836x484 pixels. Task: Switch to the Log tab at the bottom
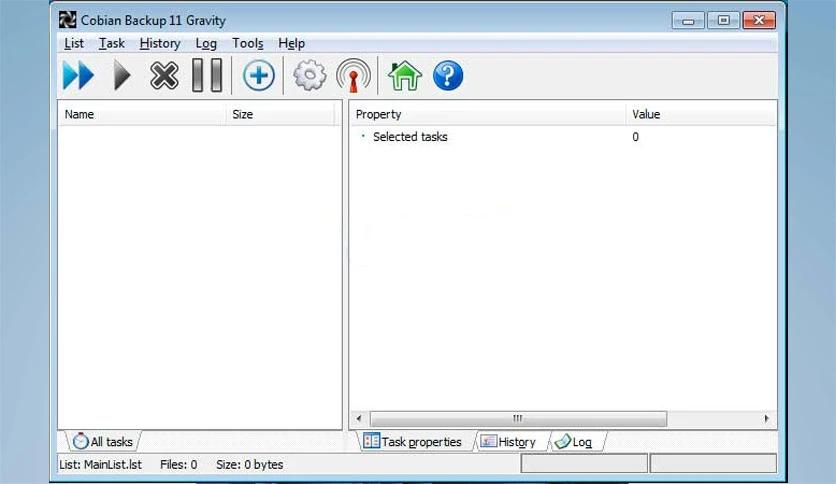(575, 441)
